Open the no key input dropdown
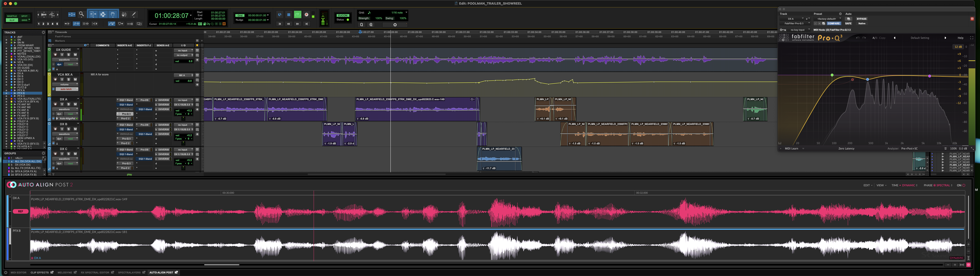Image resolution: width=980 pixels, height=276 pixels. pos(799,30)
